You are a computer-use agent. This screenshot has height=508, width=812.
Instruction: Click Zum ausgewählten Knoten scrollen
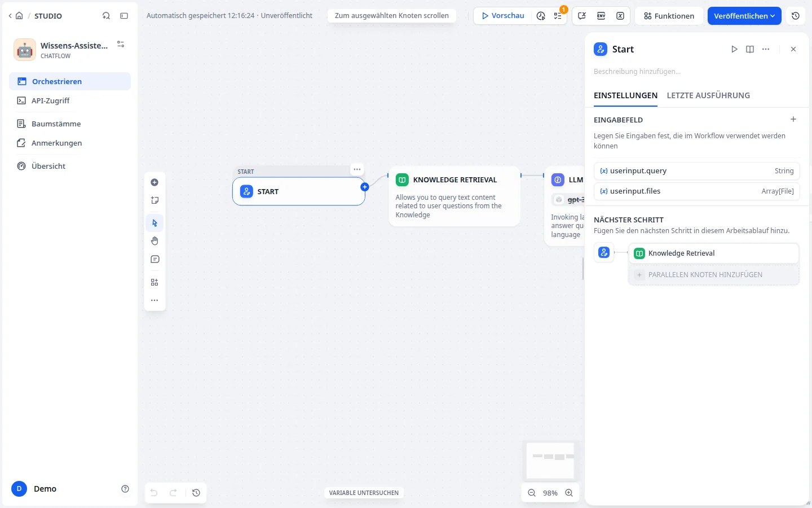tap(392, 16)
